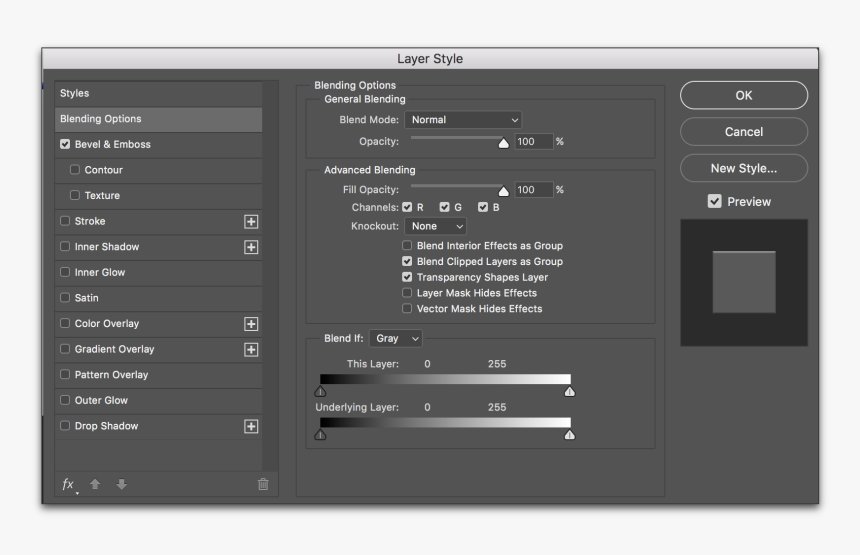The image size is (860, 555).
Task: Check Blend Interior Effects as Group
Action: pos(407,245)
